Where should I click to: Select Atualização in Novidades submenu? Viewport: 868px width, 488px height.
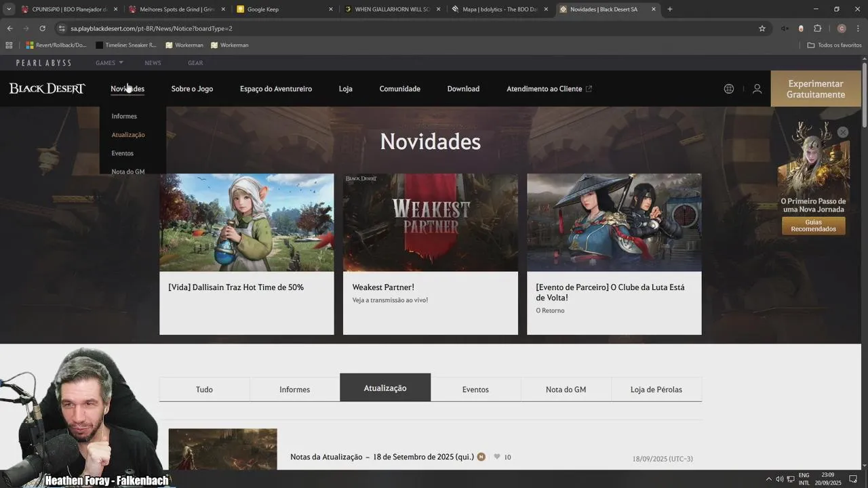(x=128, y=135)
